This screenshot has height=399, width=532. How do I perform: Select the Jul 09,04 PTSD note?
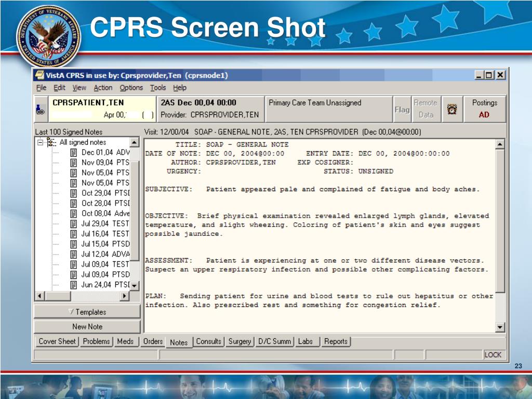click(x=105, y=275)
